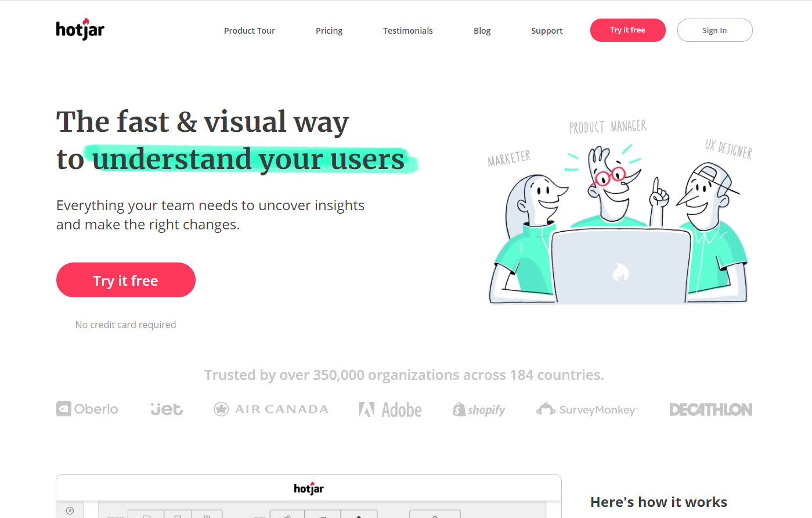Open the Product Tour menu item
Viewport: 812px width, 518px height.
tap(250, 31)
